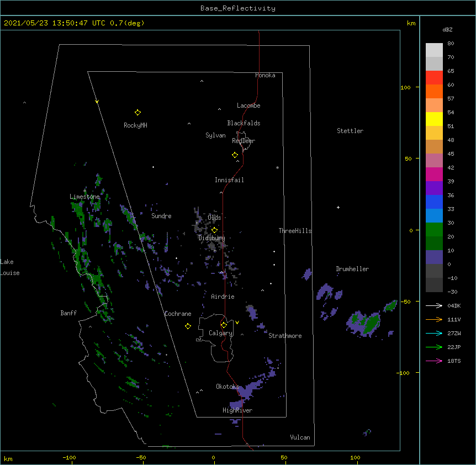The height and width of the screenshot is (465, 476).
Task: Click the yellow marker south of Cochrane
Action: [188, 326]
